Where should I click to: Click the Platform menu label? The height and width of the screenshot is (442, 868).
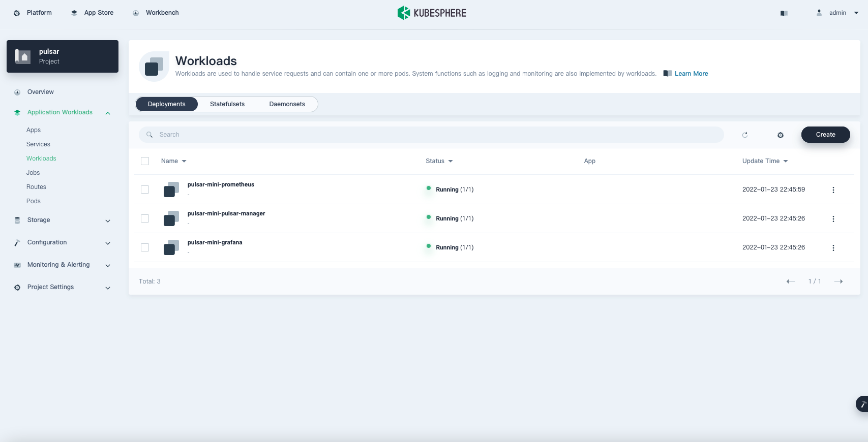coord(39,13)
